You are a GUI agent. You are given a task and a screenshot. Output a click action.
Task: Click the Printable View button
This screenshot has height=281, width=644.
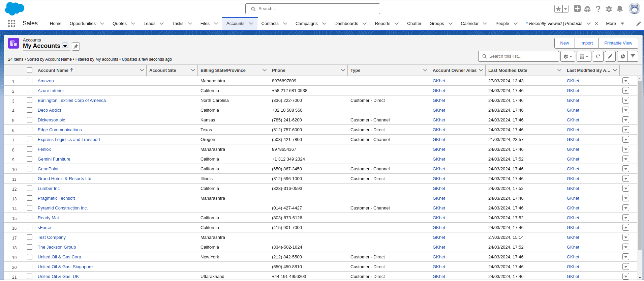[618, 43]
